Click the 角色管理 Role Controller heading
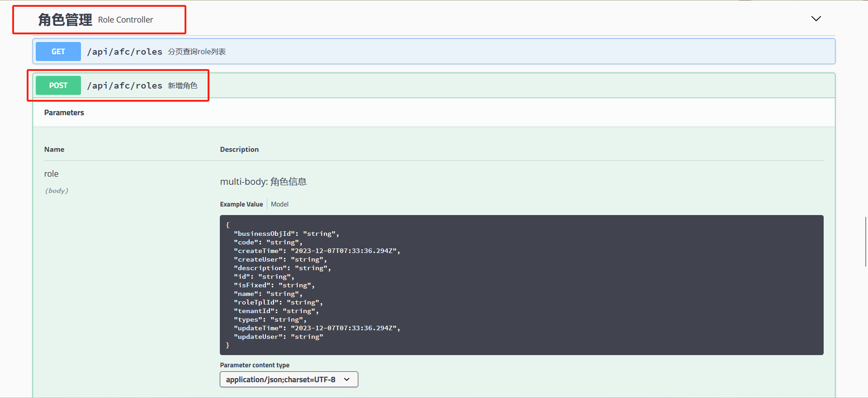 coord(96,20)
